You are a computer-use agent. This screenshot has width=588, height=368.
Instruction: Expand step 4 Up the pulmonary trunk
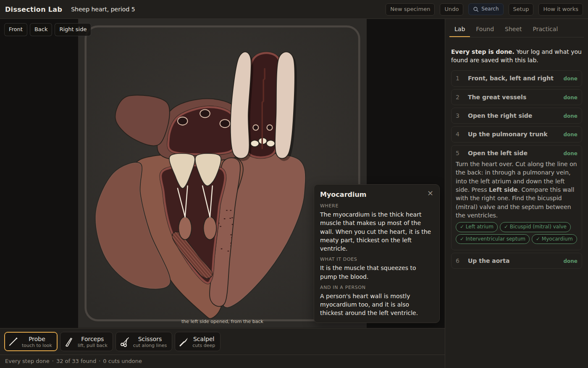(516, 134)
